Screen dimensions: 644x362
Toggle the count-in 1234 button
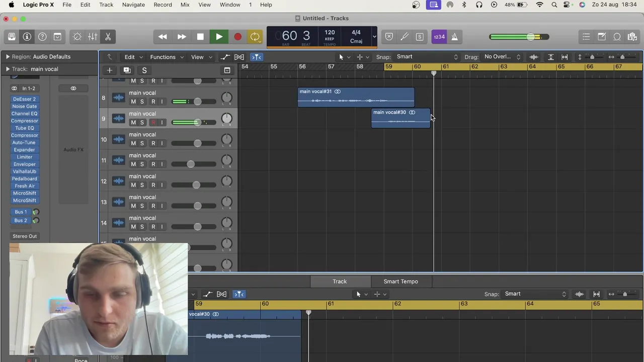click(x=439, y=37)
